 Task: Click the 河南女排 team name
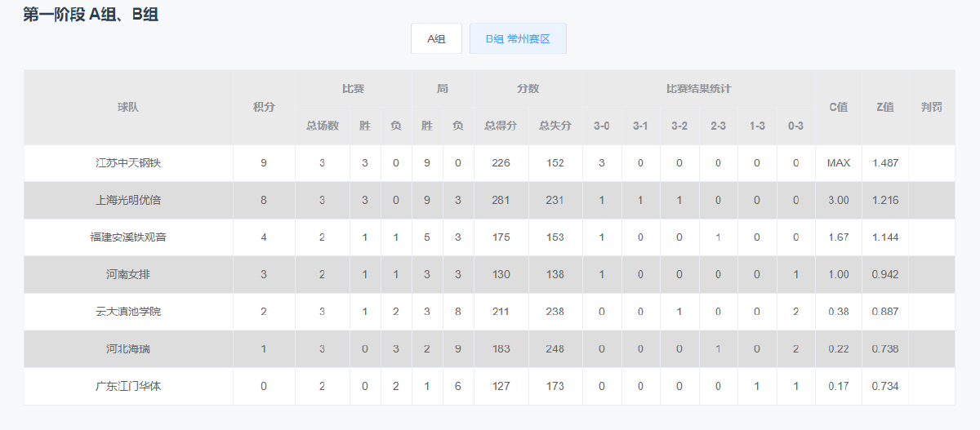[x=128, y=274]
